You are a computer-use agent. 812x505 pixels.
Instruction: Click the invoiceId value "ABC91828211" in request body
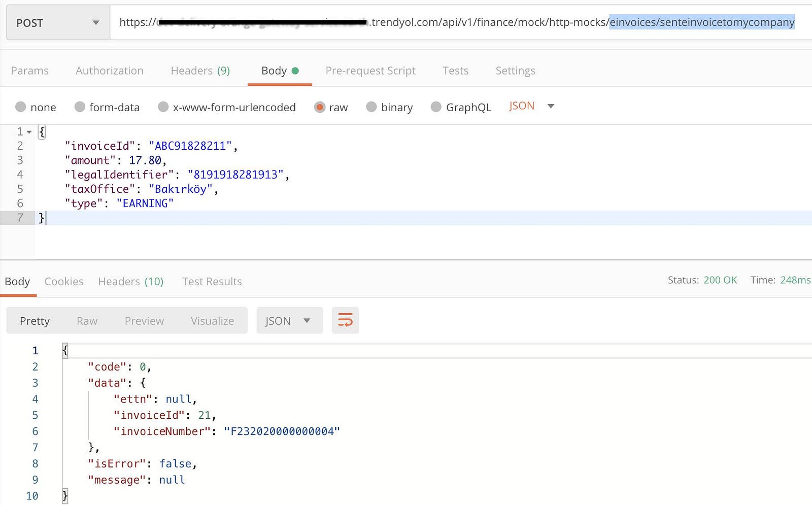190,146
